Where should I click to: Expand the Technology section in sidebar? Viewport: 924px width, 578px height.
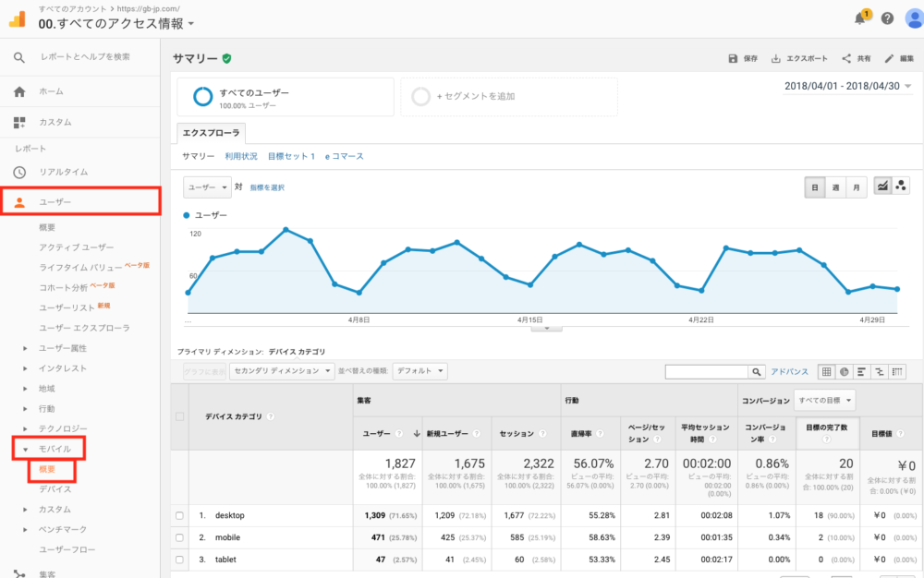[x=26, y=428]
